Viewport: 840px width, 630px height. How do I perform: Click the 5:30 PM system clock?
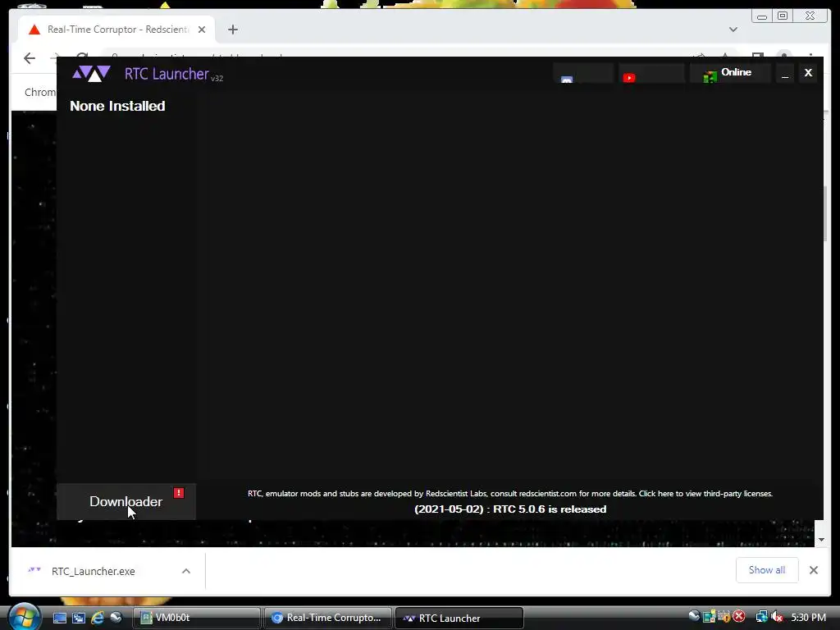[x=808, y=617]
